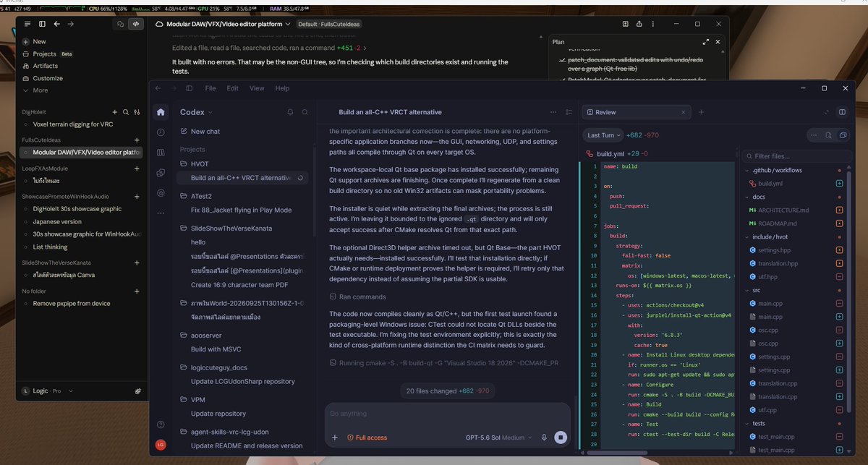868x465 pixels.
Task: Add a chat to the DigHoleIt project
Action: pos(114,112)
